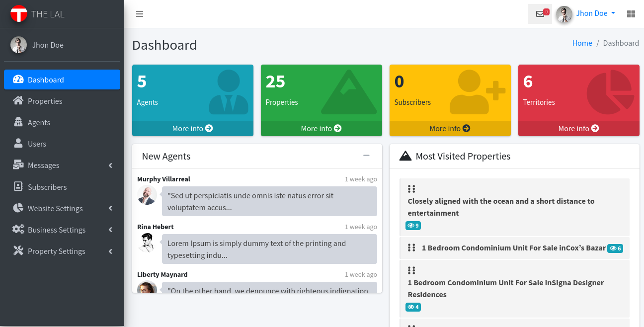Viewport: 644px width, 327px height.
Task: Click THE LAL logo icon
Action: tap(19, 13)
